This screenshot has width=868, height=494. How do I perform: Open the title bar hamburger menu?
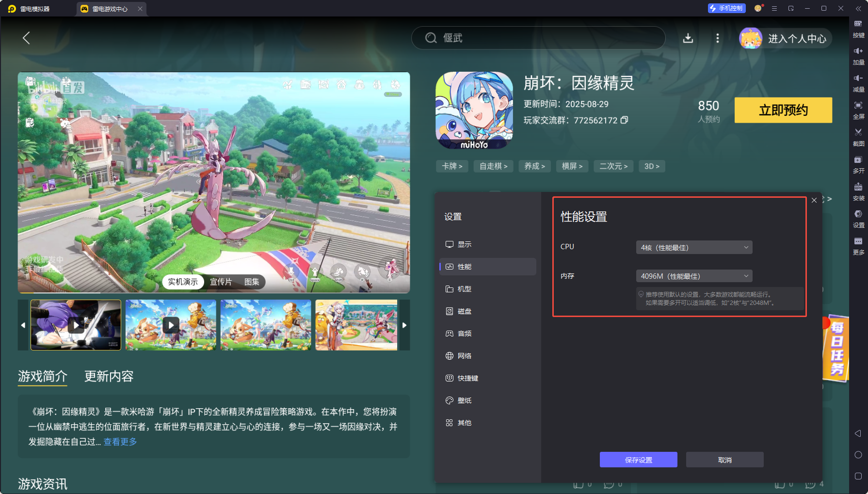coord(774,8)
